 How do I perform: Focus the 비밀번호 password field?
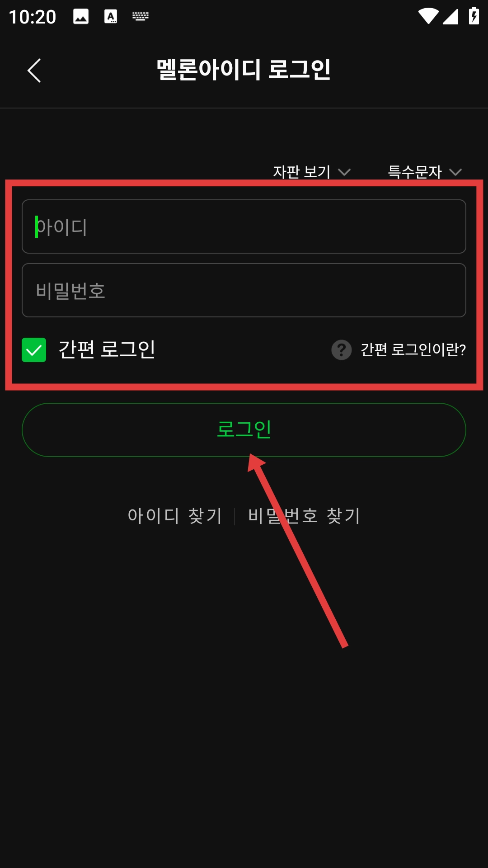pyautogui.click(x=244, y=290)
